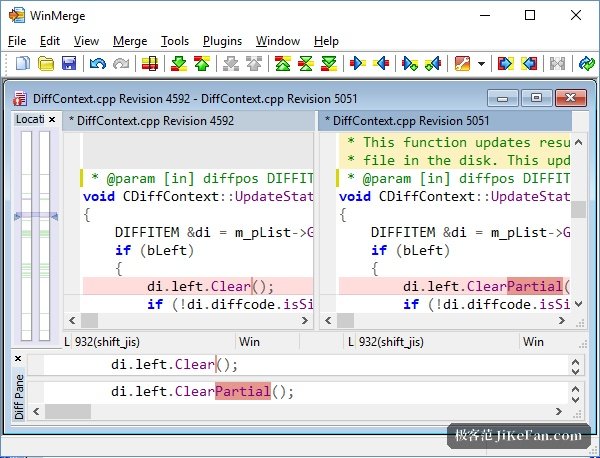Image resolution: width=600 pixels, height=458 pixels.
Task: Open the View menu
Action: click(86, 41)
